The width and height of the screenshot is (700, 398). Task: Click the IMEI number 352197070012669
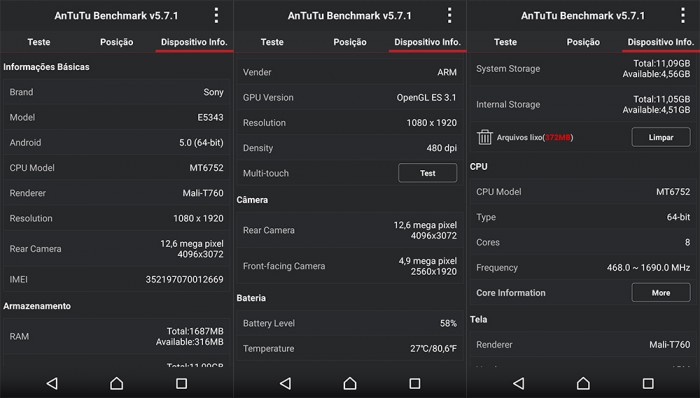(184, 279)
